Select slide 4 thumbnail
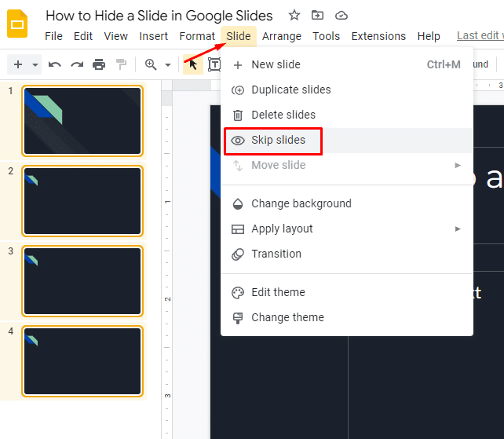Screen dimensions: 504x439 [82, 361]
